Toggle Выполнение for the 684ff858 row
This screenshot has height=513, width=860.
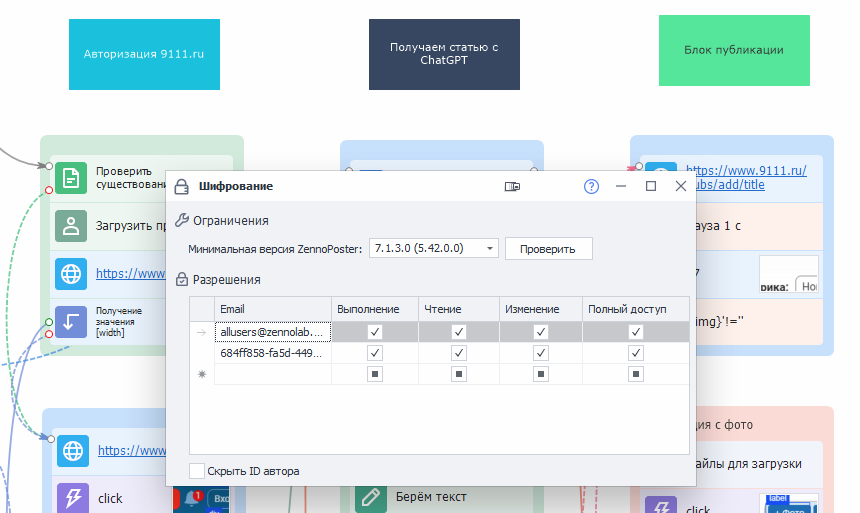point(375,353)
